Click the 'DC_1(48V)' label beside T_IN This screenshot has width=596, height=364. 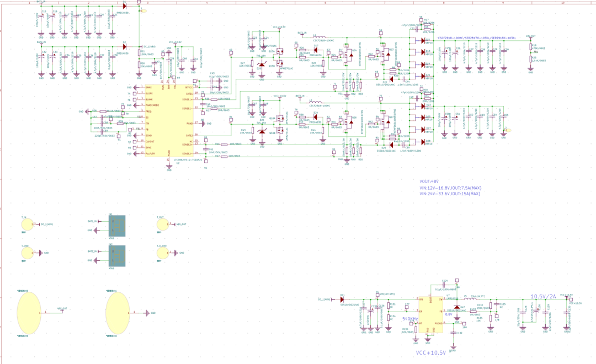click(x=47, y=224)
